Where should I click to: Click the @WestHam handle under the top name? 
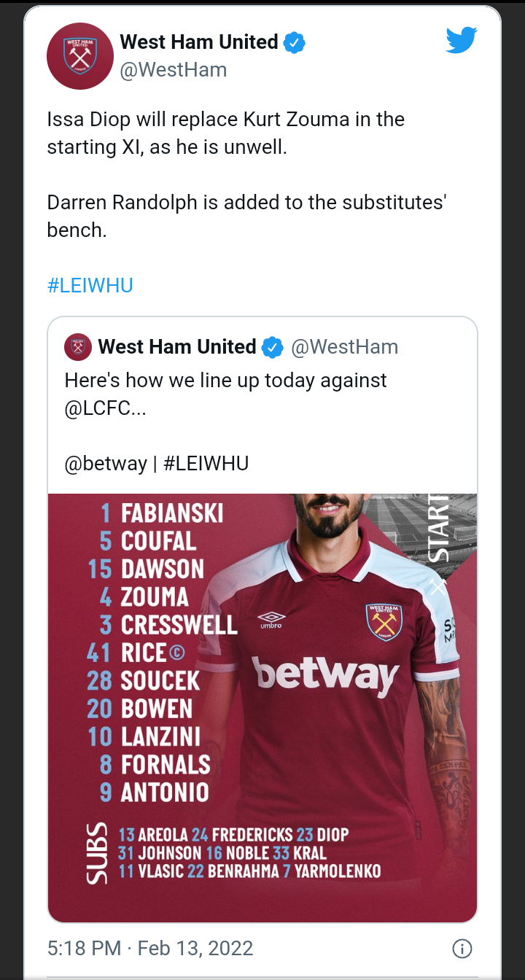click(173, 70)
